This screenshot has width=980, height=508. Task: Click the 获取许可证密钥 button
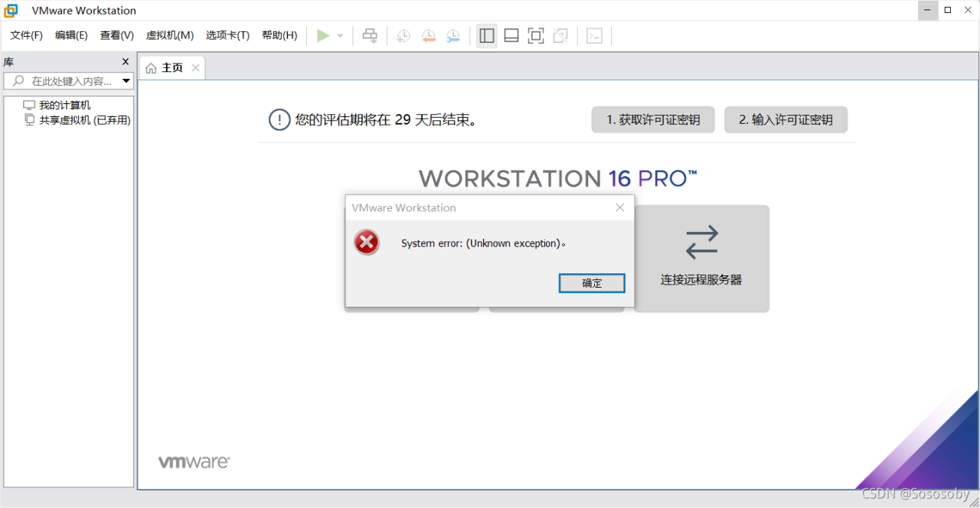coord(652,120)
